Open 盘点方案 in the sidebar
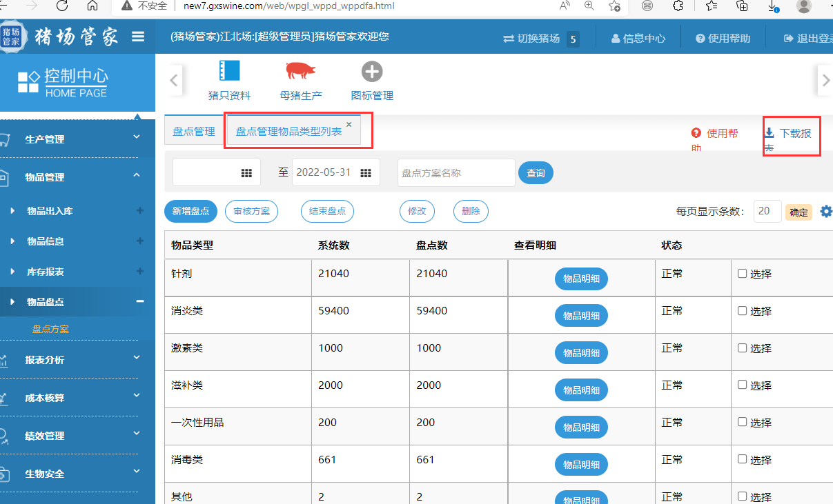Image resolution: width=833 pixels, height=504 pixels. pyautogui.click(x=50, y=330)
